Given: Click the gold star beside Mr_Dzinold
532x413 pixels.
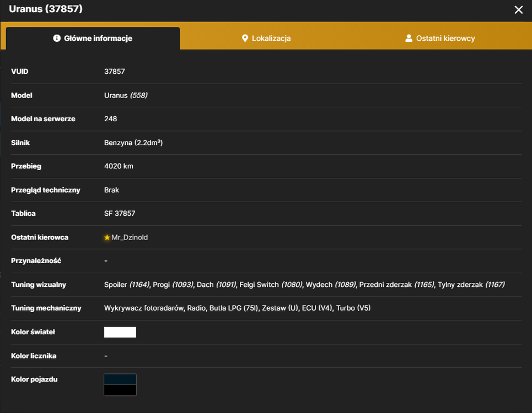Looking at the screenshot, I should [107, 237].
